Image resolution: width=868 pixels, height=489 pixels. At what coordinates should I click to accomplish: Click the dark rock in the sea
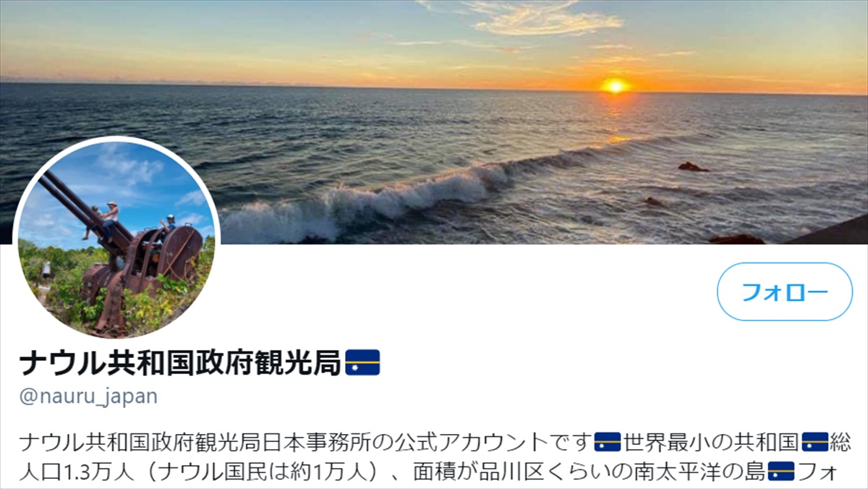(x=693, y=166)
